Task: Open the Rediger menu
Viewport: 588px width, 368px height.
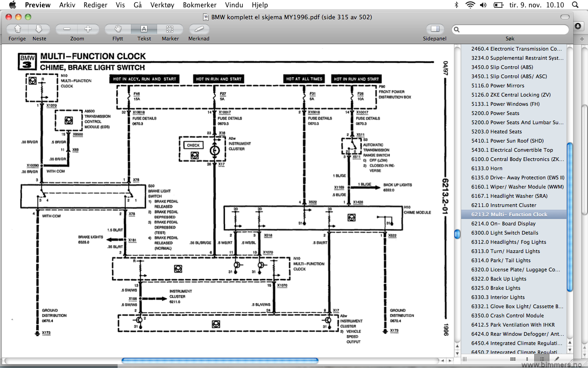Action: click(x=96, y=5)
